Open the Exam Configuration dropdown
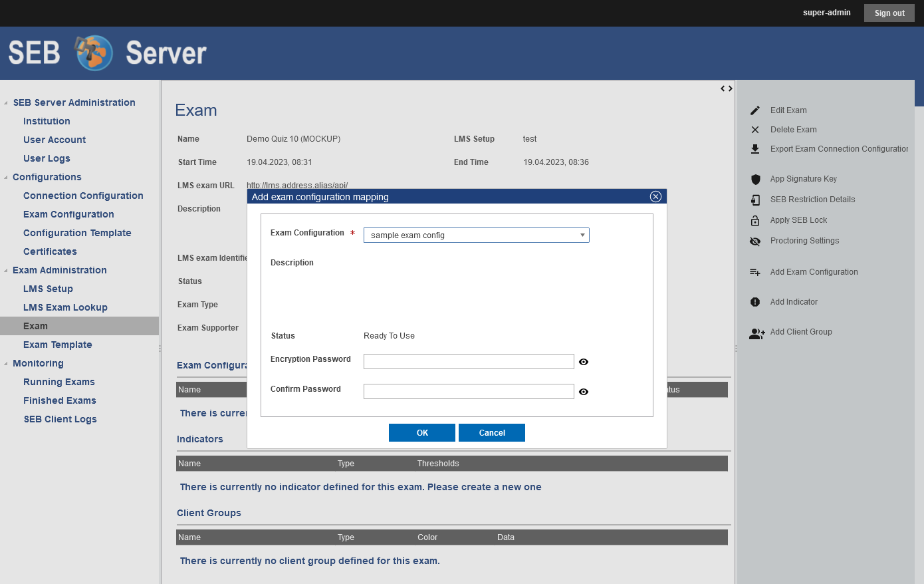Viewport: 924px width, 584px height. tap(476, 235)
